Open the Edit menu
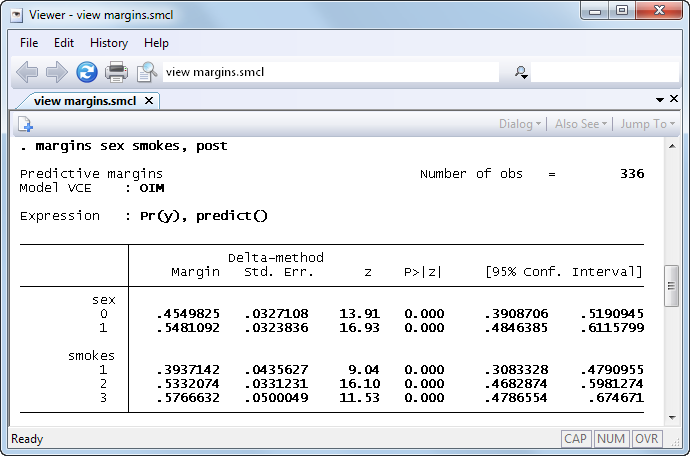Viewport: 690px width, 456px height. pos(64,43)
